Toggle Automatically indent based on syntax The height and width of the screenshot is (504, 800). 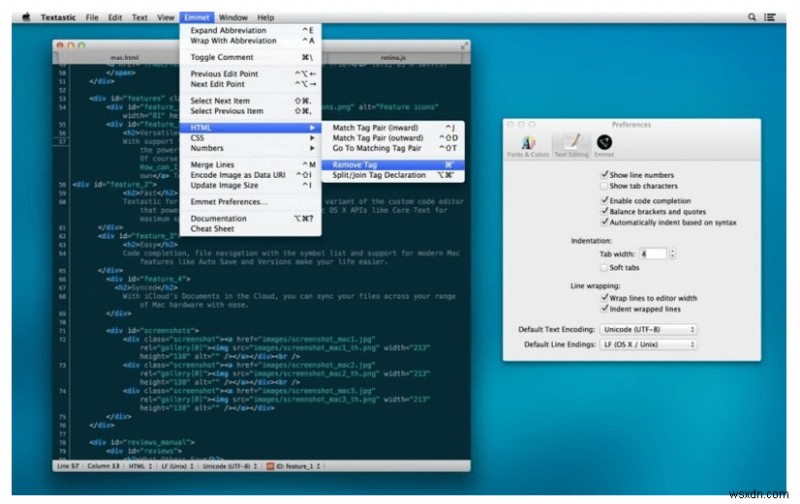pyautogui.click(x=604, y=222)
